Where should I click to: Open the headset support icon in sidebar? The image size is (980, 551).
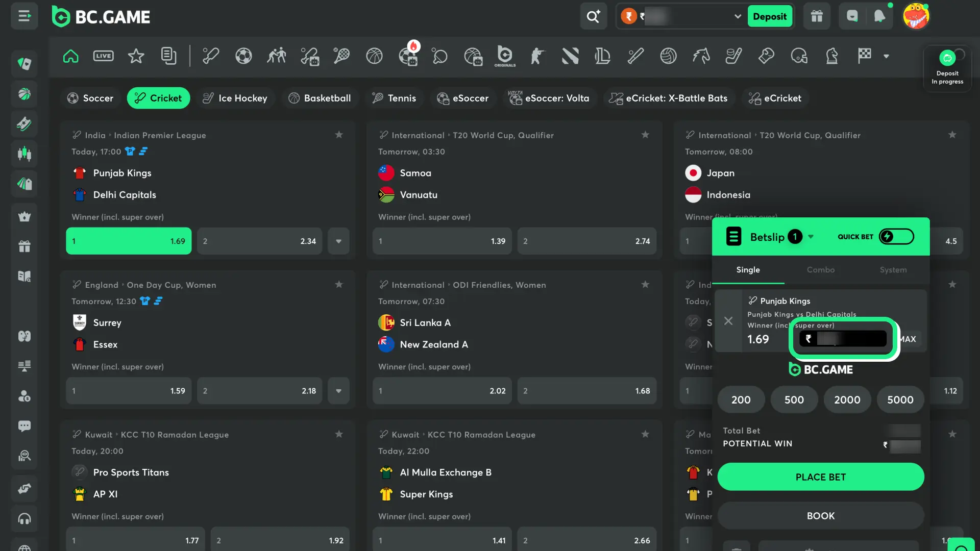(24, 519)
